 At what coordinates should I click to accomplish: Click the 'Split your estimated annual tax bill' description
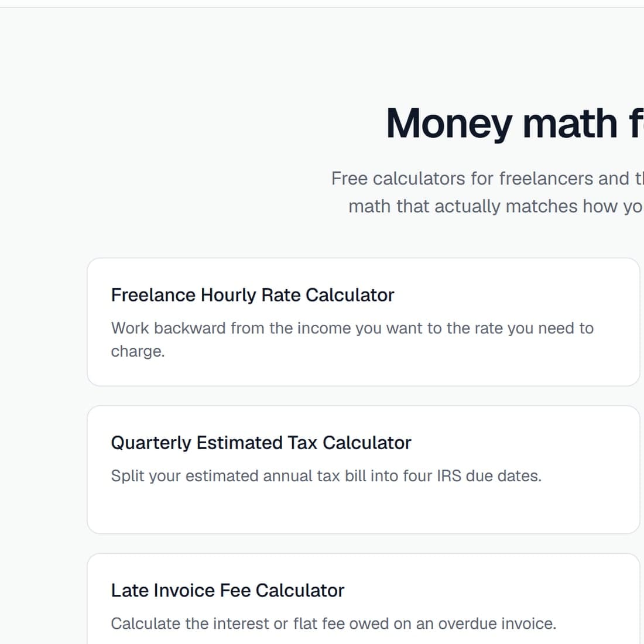pyautogui.click(x=326, y=476)
